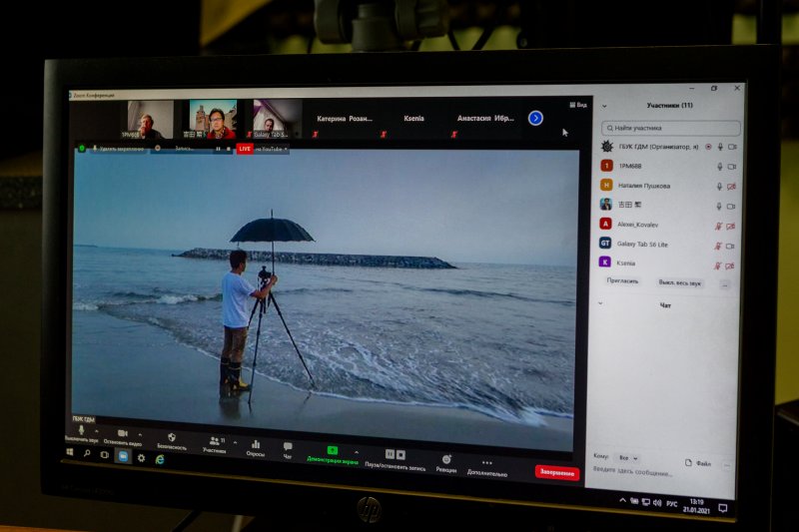Select Катерина Розан tile
The width and height of the screenshot is (799, 532).
345,119
